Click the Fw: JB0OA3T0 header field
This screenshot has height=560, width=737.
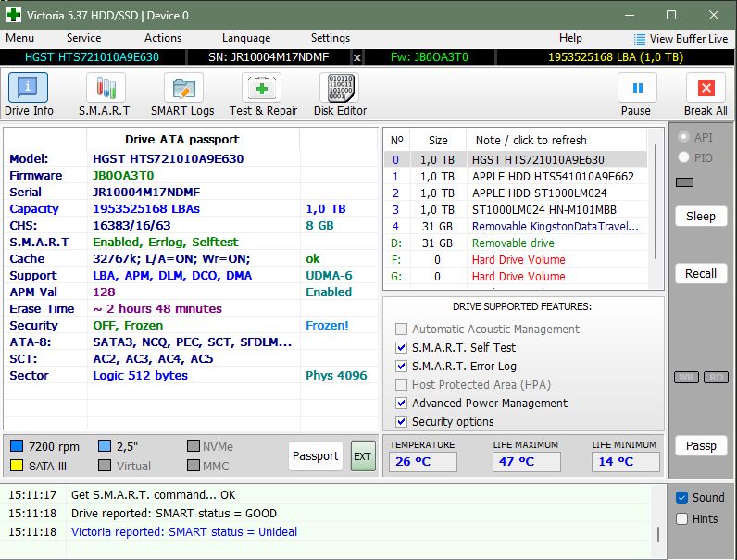pyautogui.click(x=429, y=57)
